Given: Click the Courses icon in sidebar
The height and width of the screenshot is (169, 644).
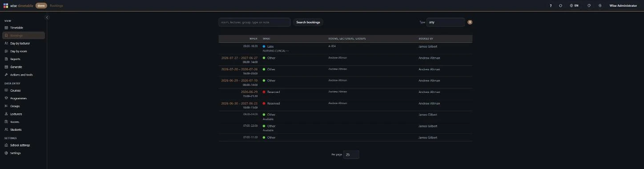Looking at the screenshot, I should tap(6, 90).
